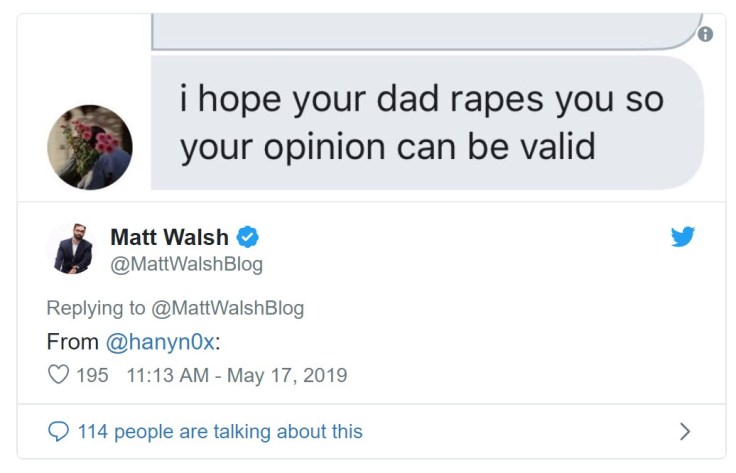The width and height of the screenshot is (736, 473).
Task: Click the May 17, 2019 date text
Action: coord(287,376)
